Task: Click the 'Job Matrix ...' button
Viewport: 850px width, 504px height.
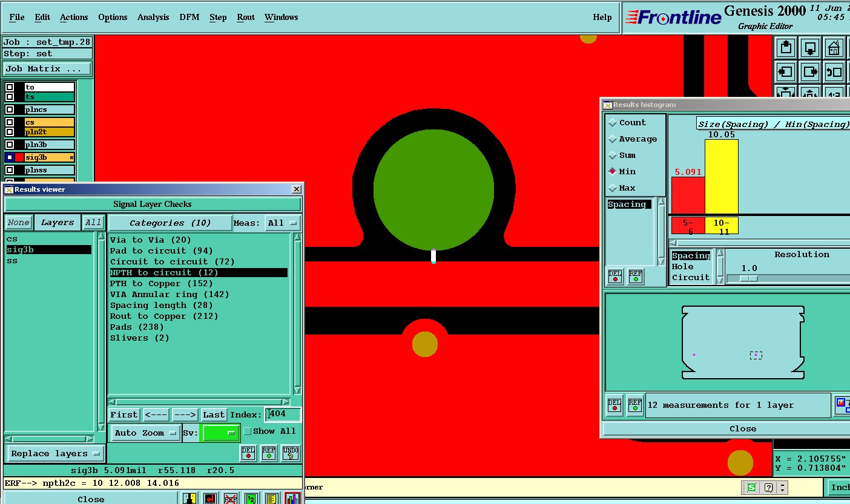Action: pos(47,68)
